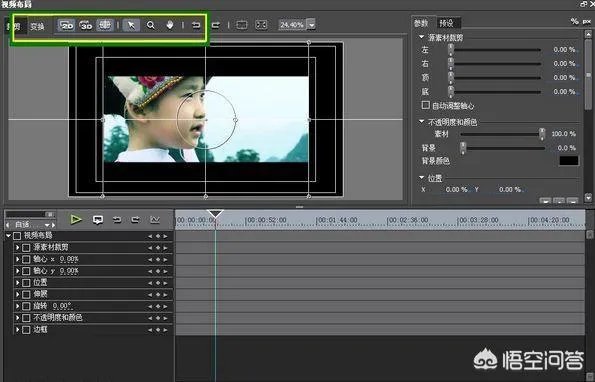Add keyframe diamond on 旋转 row
The image size is (595, 382).
158,307
